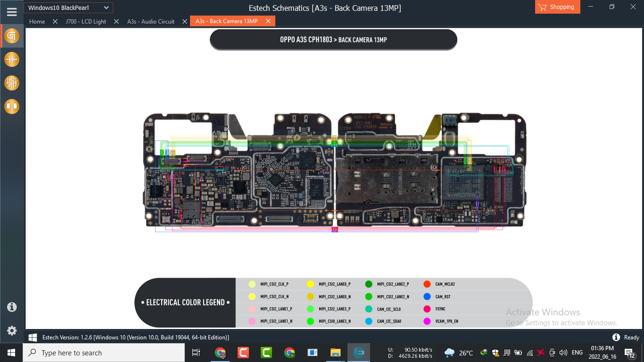The image size is (644, 362).
Task: Click the upload/download network speed meter
Action: [x=410, y=353]
